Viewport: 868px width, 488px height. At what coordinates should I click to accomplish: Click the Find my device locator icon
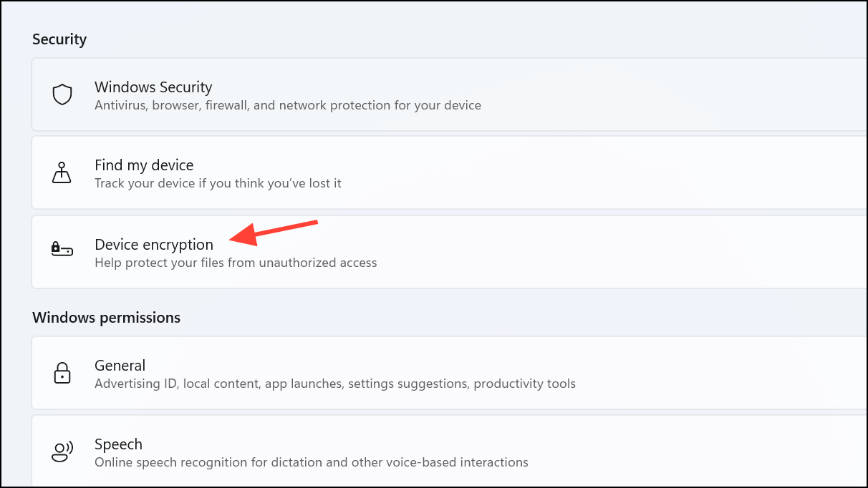(63, 173)
